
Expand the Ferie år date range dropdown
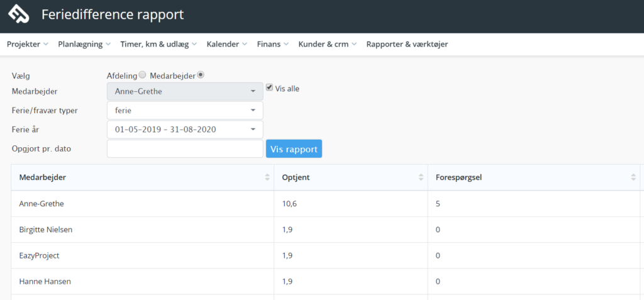[185, 130]
